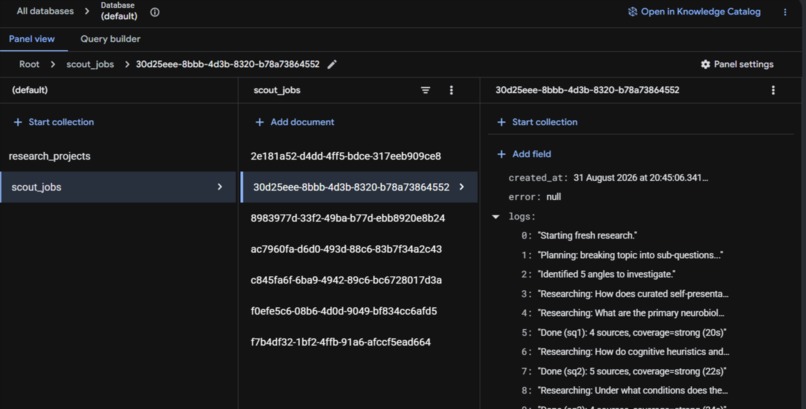
Task: Click log entry "Done (sq2): 5 sources"
Action: [632, 371]
